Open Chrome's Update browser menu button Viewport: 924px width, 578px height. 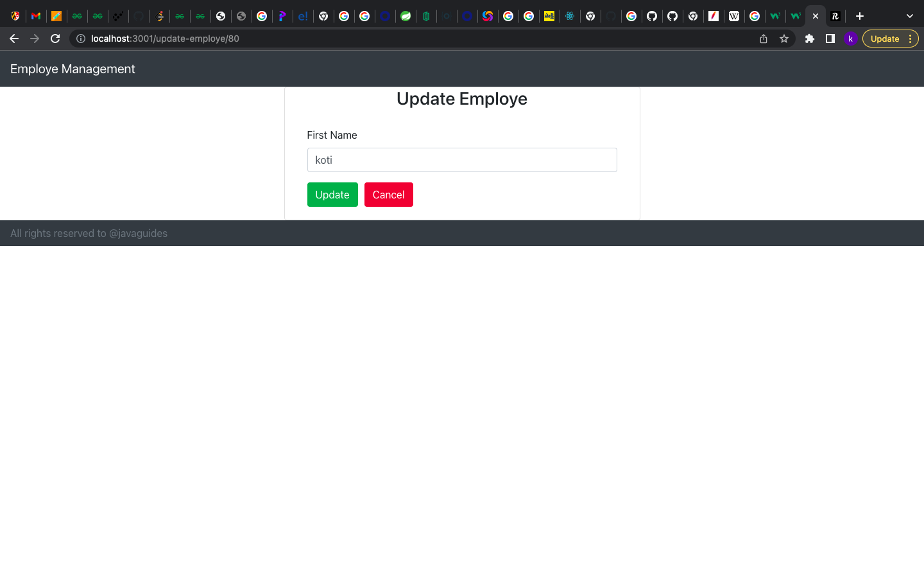point(885,39)
